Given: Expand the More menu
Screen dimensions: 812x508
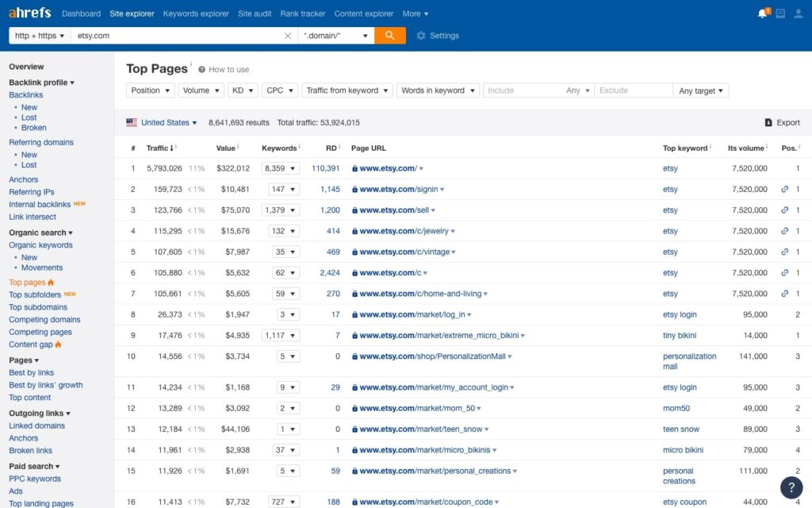Looking at the screenshot, I should (416, 13).
